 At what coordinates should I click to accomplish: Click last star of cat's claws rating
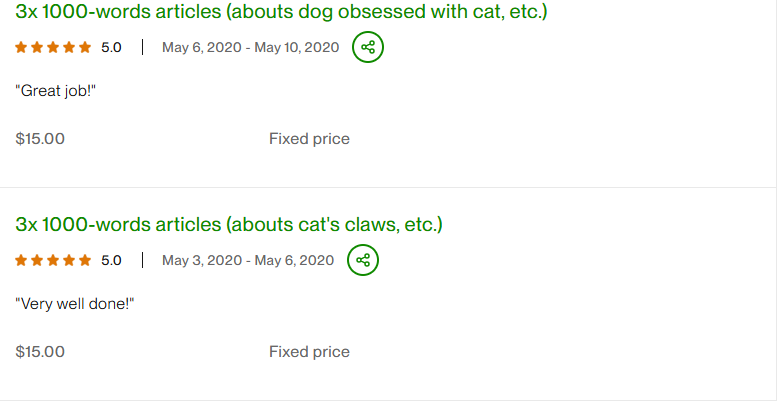click(85, 261)
